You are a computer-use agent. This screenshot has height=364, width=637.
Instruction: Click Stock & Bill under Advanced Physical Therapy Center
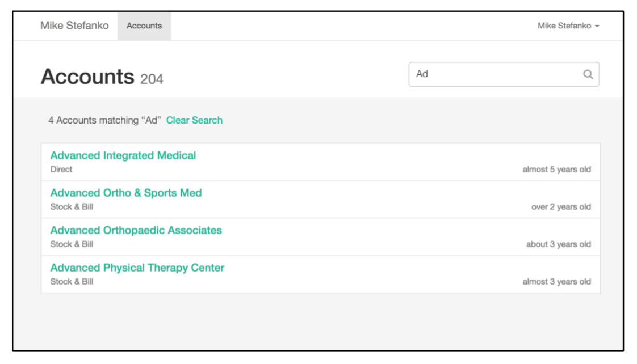[72, 282]
